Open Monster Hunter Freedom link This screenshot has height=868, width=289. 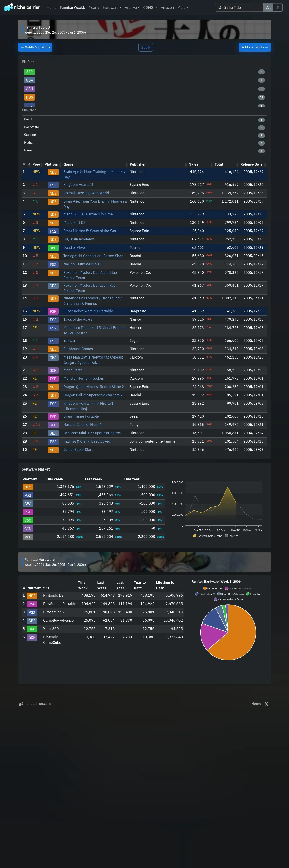pos(84,378)
